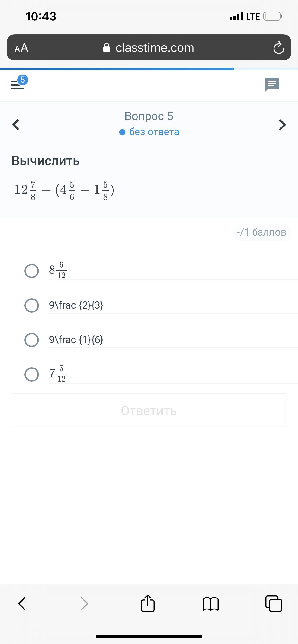Tap the без ответа status label
The image size is (298, 644).
[x=149, y=132]
